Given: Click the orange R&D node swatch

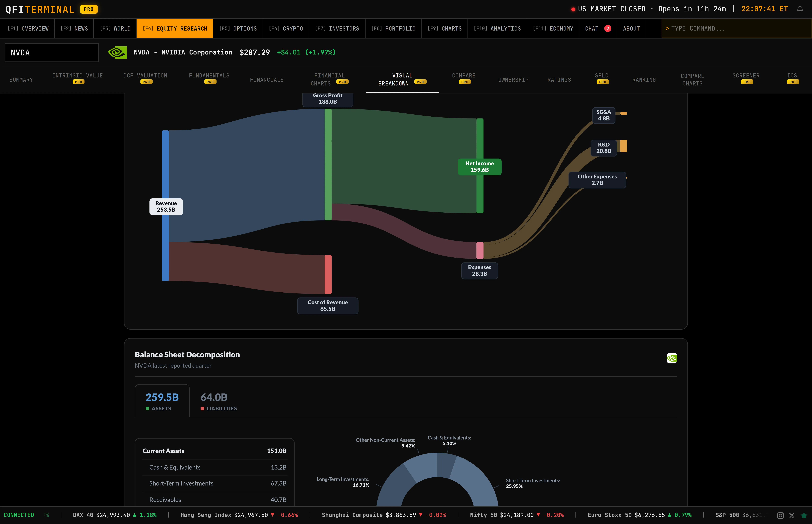Looking at the screenshot, I should tap(623, 146).
